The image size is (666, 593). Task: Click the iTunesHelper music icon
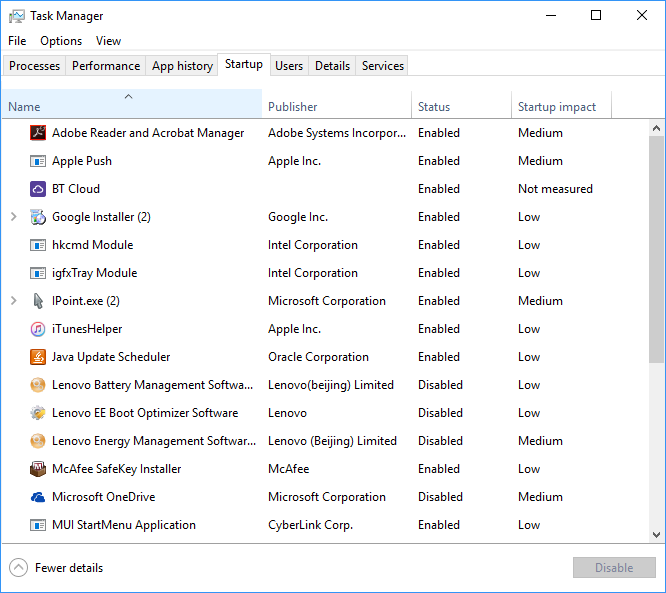tap(38, 329)
